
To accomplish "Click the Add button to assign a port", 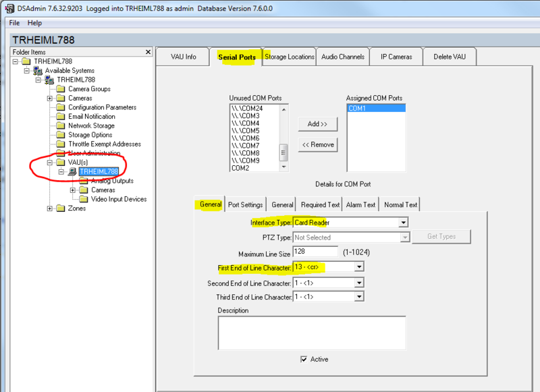I will pyautogui.click(x=317, y=123).
